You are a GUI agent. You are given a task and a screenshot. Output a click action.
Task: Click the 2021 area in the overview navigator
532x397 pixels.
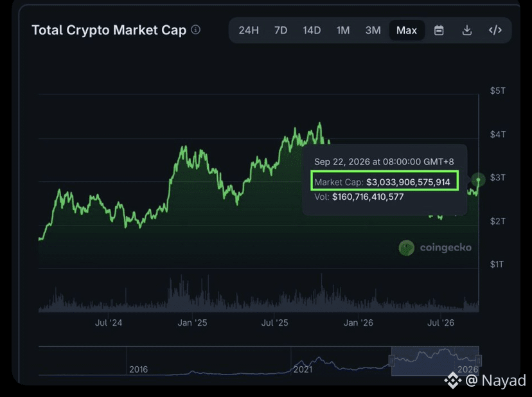303,369
